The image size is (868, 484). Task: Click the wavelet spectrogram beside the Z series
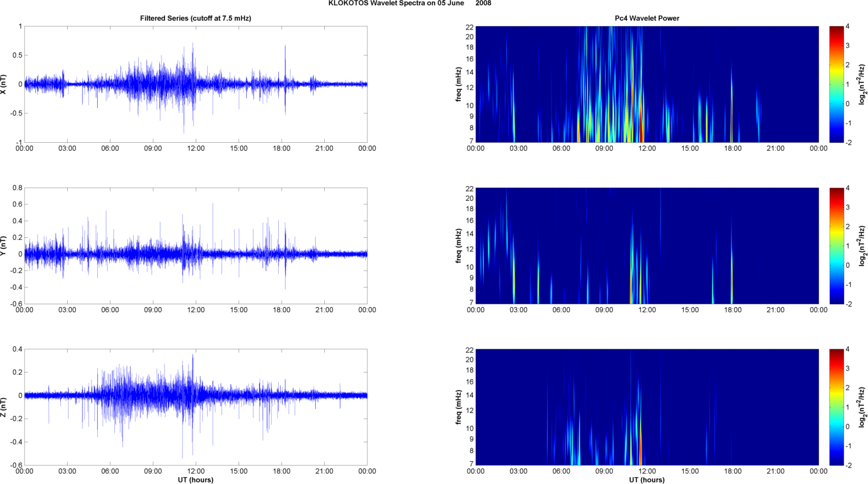pos(647,407)
